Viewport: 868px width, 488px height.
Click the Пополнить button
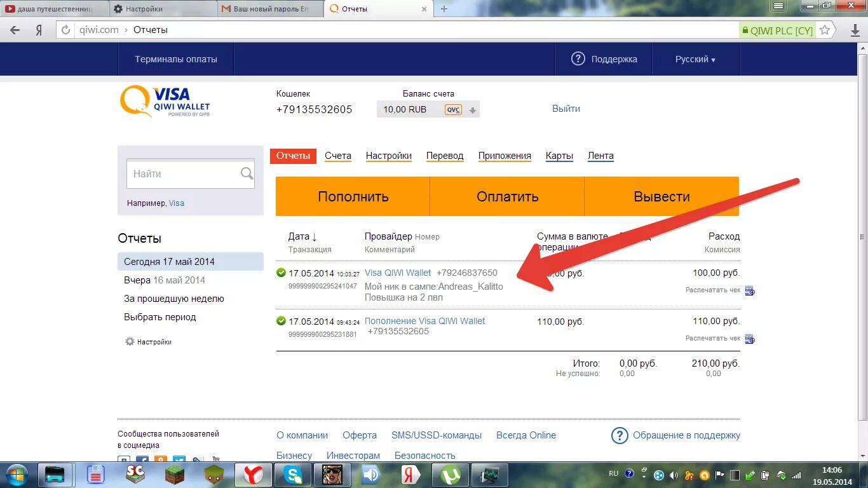(353, 196)
